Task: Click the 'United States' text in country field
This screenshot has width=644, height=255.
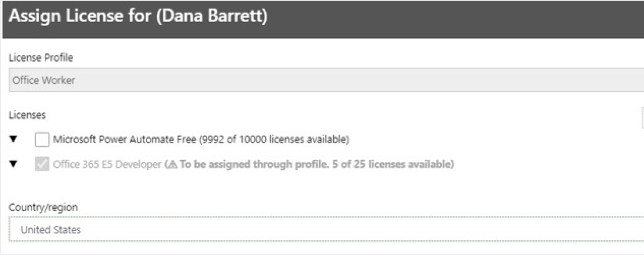Action: coord(50,230)
